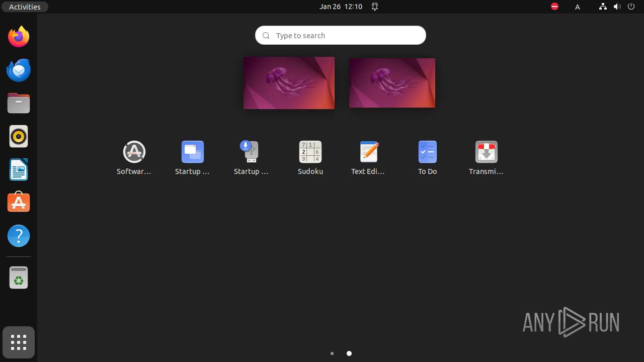Open the Files manager dock icon
644x362 pixels.
click(x=19, y=103)
